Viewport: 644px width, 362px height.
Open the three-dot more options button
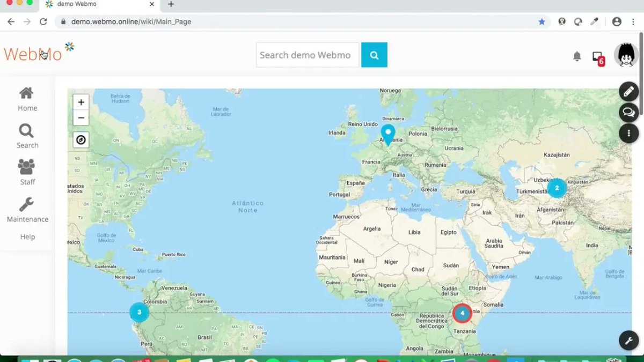point(628,133)
